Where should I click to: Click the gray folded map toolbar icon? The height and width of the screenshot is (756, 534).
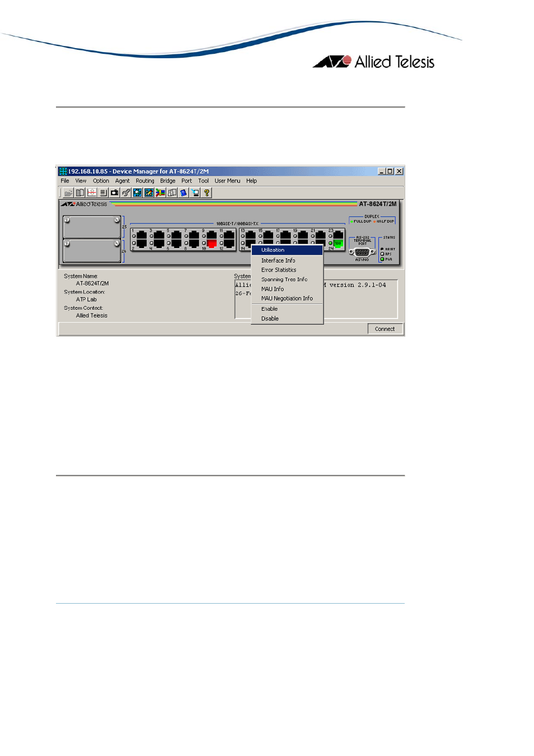(172, 193)
